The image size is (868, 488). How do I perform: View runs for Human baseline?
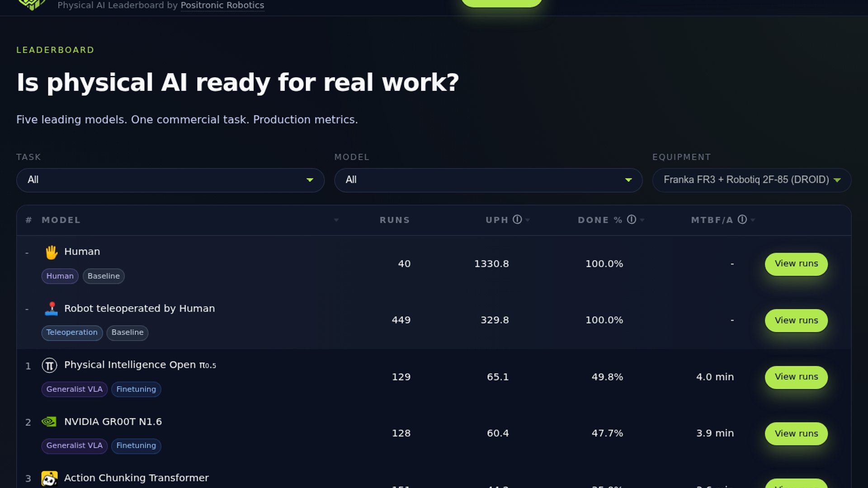click(x=796, y=264)
